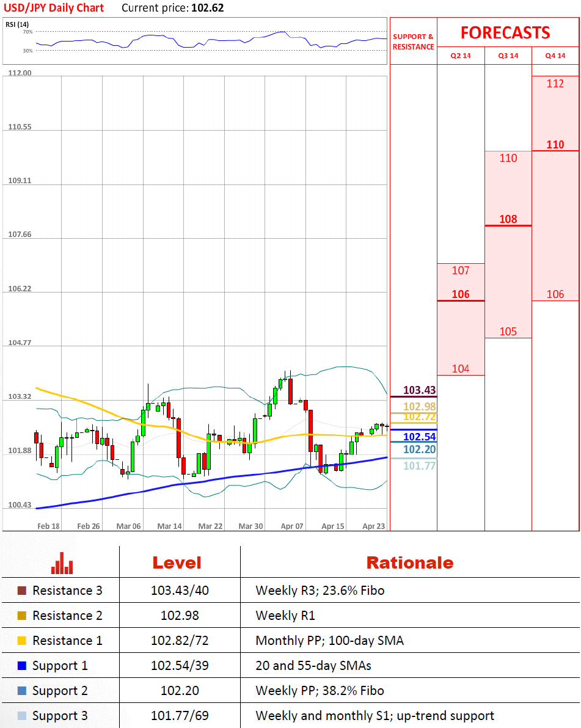Image resolution: width=581 pixels, height=728 pixels.
Task: Click the 103.32 price axis label
Action: 20,396
